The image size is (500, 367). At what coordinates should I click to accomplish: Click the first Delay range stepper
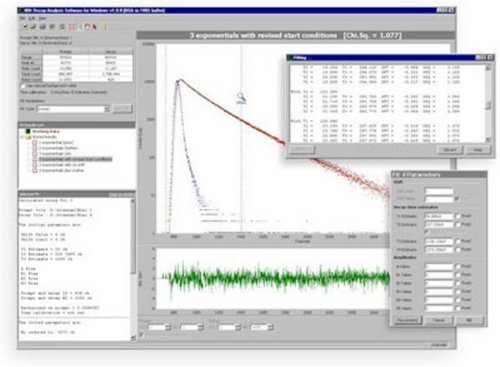237,327
